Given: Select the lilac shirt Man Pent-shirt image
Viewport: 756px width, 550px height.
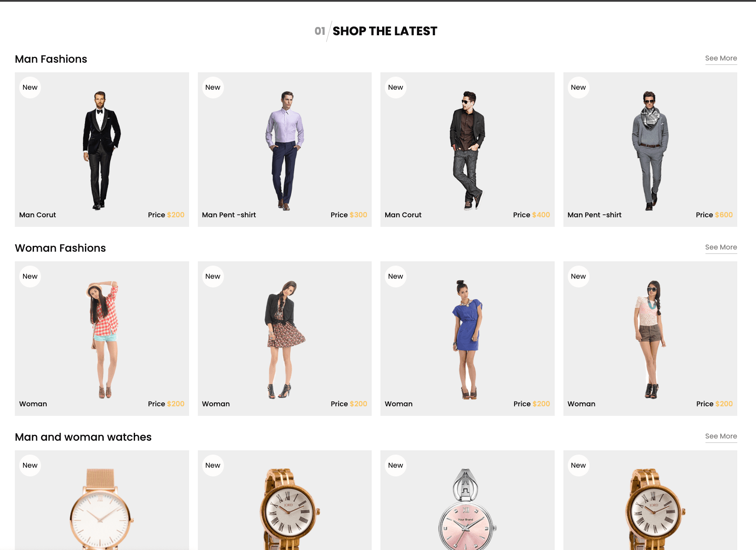Looking at the screenshot, I should tap(285, 150).
